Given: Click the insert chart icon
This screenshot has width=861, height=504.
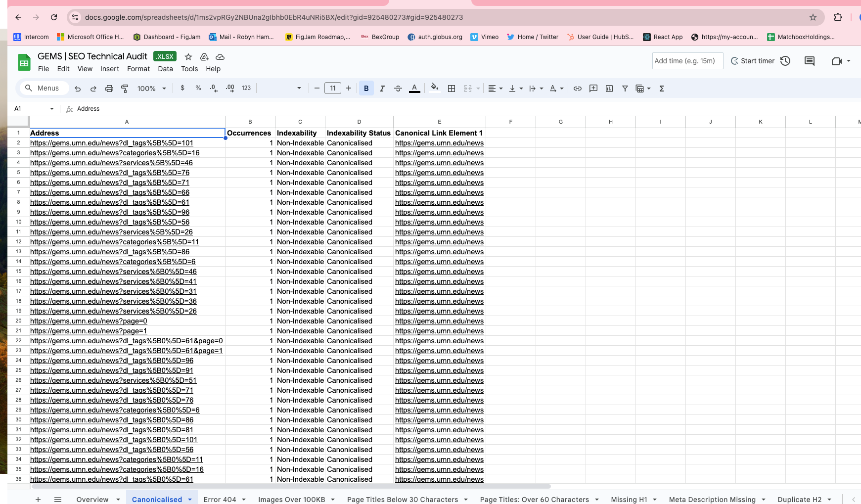Looking at the screenshot, I should tap(609, 89).
